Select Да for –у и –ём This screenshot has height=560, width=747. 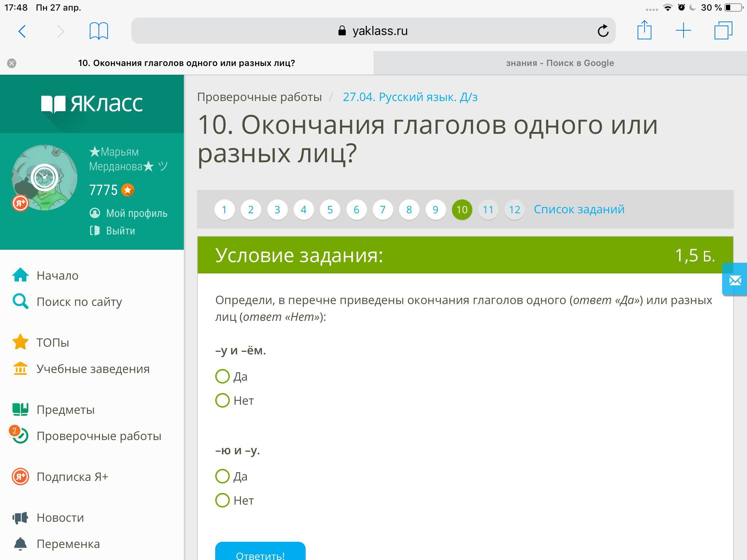point(222,377)
